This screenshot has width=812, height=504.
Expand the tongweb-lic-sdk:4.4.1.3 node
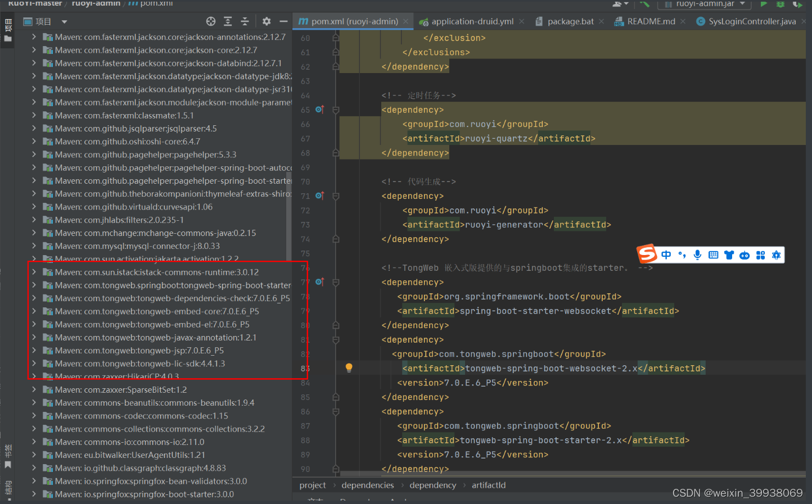coord(34,363)
